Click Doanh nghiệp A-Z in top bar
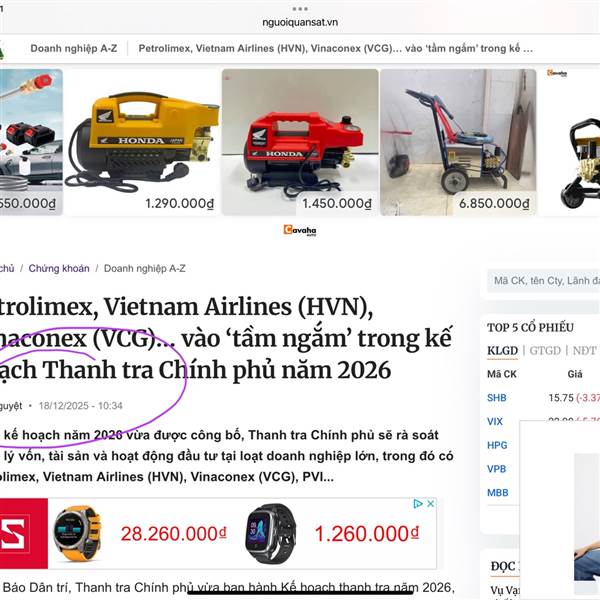The height and width of the screenshot is (600, 600). tap(74, 49)
